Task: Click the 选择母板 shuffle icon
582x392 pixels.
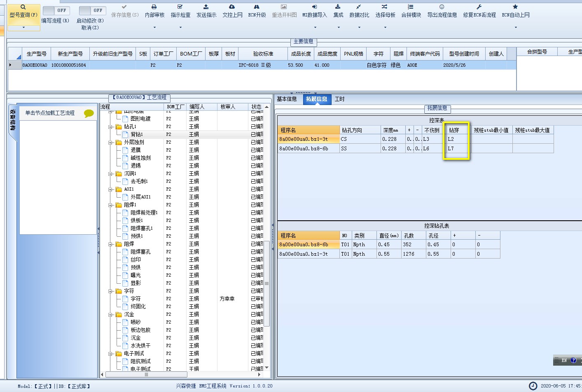Action: coord(384,7)
